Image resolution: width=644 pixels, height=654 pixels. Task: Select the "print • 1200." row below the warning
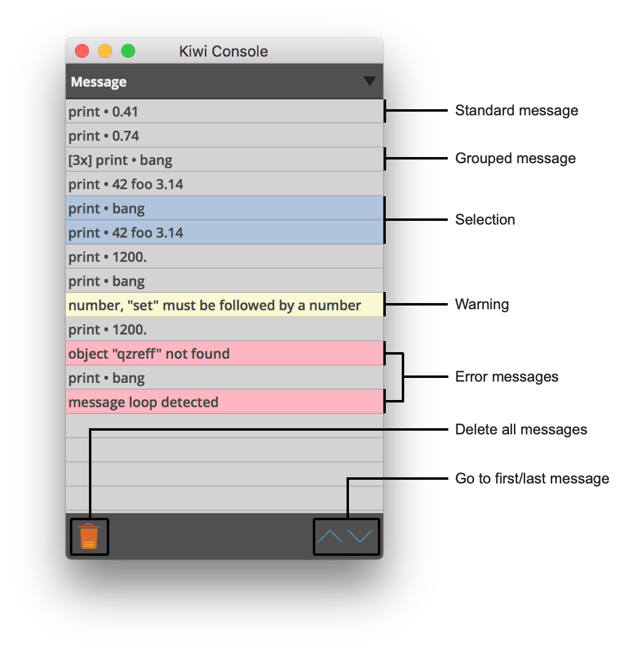[x=224, y=329]
